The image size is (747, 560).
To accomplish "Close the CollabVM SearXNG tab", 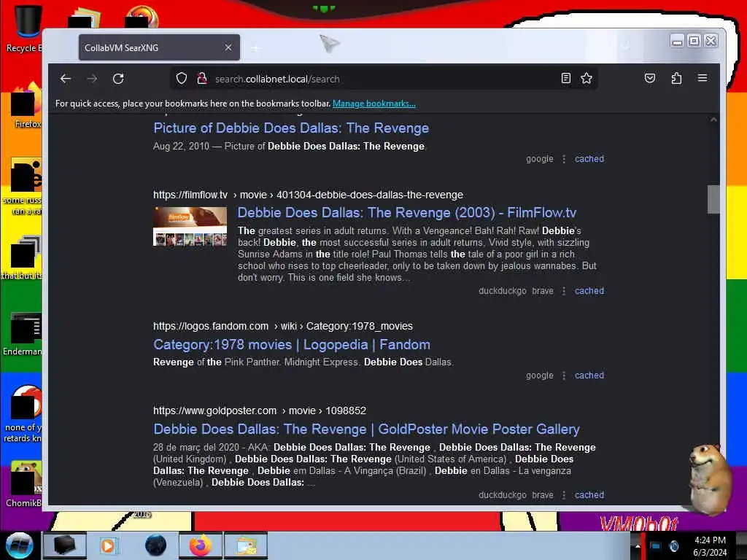I will pos(228,47).
